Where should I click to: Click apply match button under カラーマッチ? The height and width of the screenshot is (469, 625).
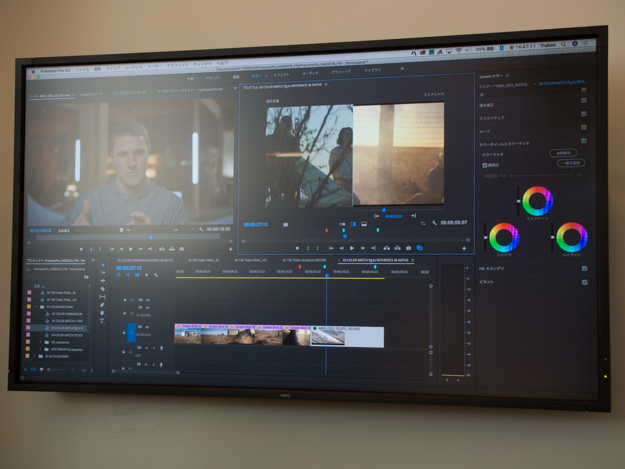(571, 163)
